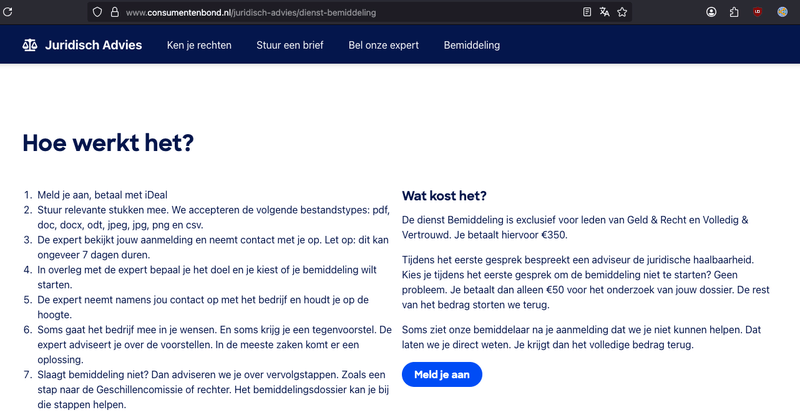Open the uBlock Origin extension icon

point(757,12)
